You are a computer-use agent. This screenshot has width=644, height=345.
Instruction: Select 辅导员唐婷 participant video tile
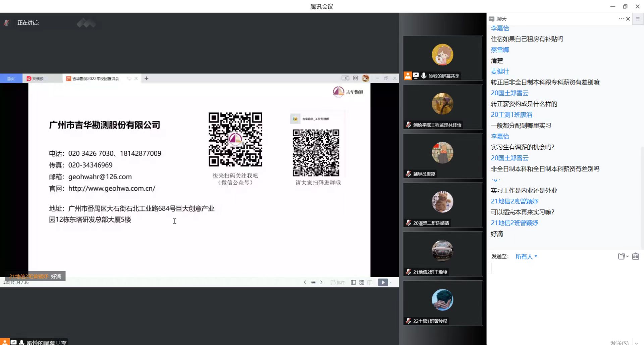pyautogui.click(x=442, y=156)
